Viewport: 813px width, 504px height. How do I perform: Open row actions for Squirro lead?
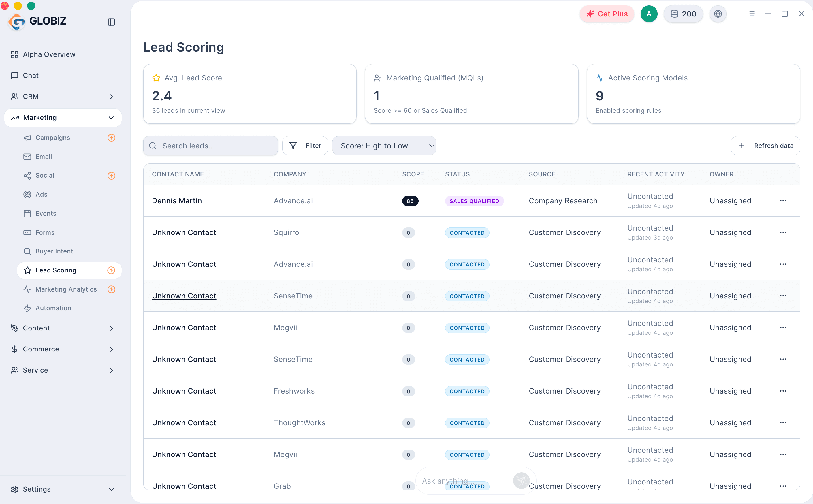pos(783,232)
